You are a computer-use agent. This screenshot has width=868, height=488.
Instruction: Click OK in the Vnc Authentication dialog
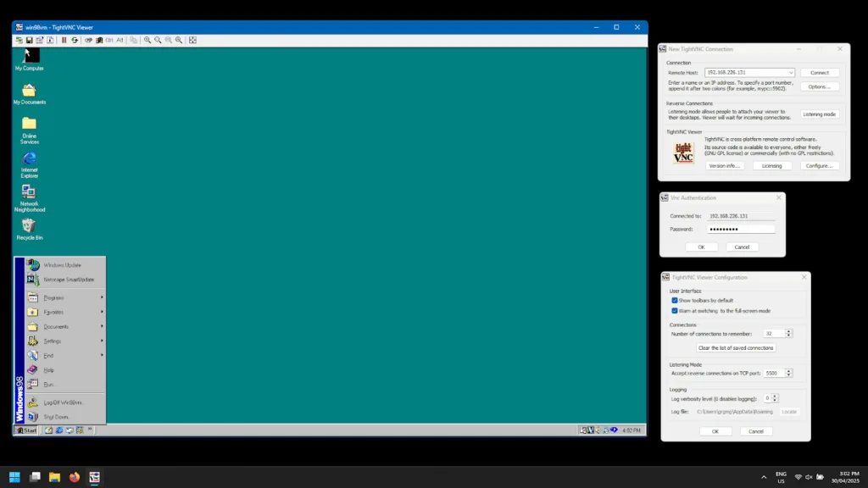[x=701, y=247]
